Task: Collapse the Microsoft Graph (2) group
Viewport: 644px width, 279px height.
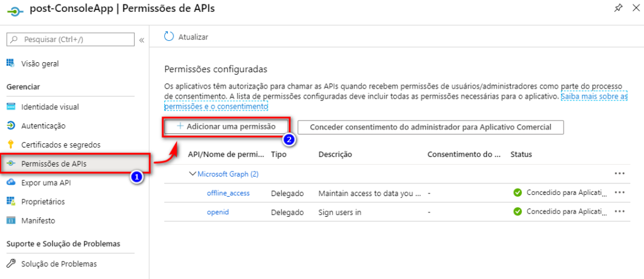Action: click(x=193, y=173)
